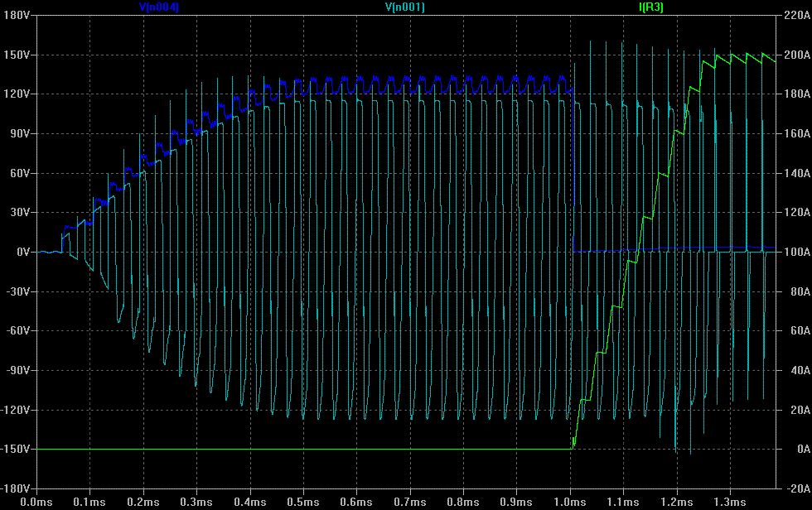Click the 200A right axis label
The width and height of the screenshot is (812, 510).
pyautogui.click(x=797, y=55)
